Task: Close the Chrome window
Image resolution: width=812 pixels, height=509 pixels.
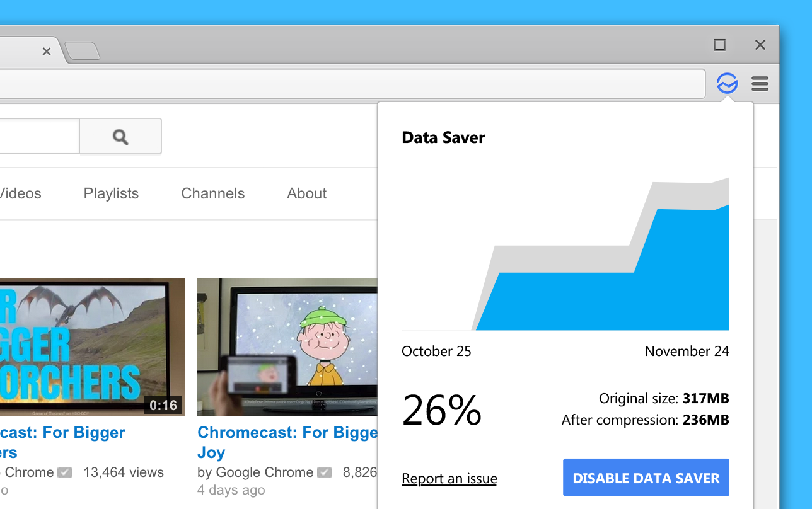Action: 760,45
